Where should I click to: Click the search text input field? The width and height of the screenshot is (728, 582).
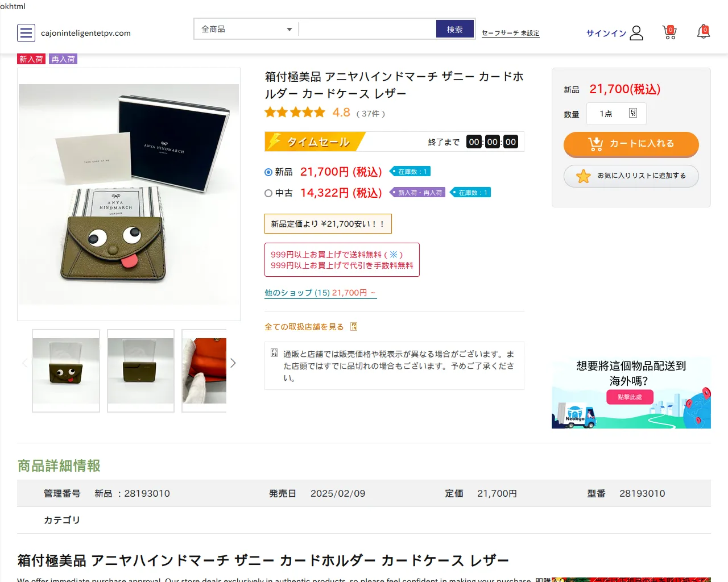[367, 29]
